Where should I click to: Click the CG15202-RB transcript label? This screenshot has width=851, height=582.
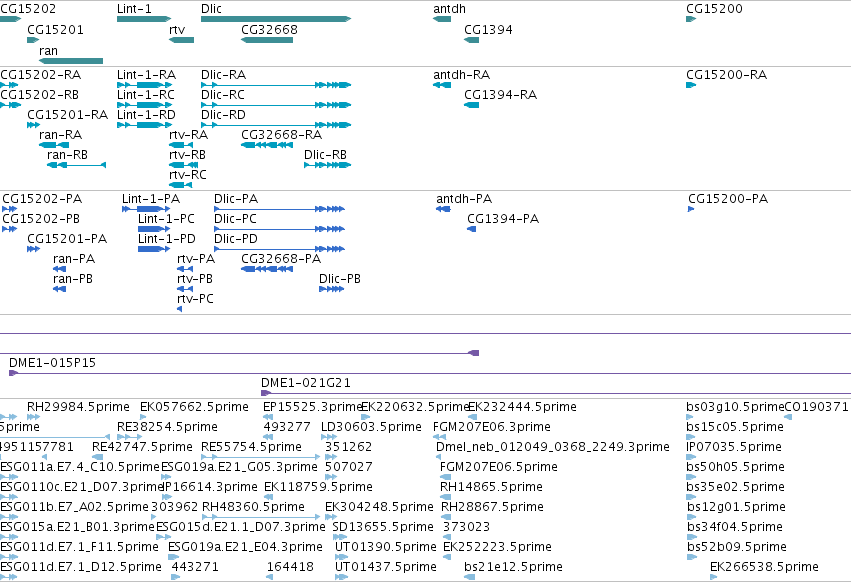pyautogui.click(x=39, y=94)
